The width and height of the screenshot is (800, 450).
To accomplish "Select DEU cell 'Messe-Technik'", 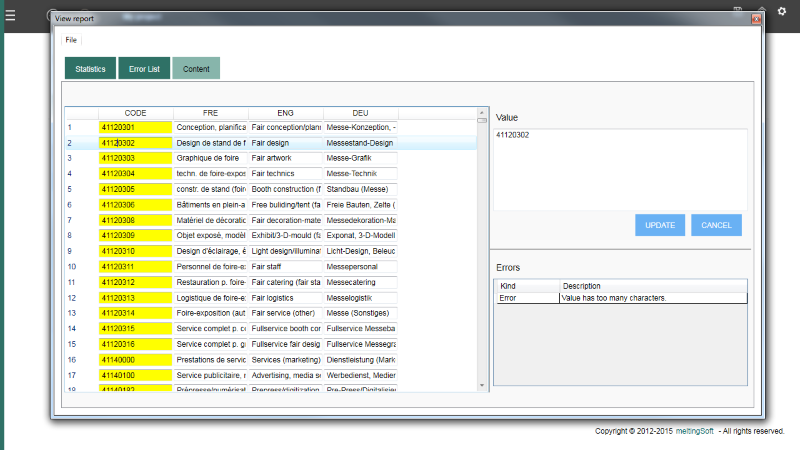I will pos(360,173).
